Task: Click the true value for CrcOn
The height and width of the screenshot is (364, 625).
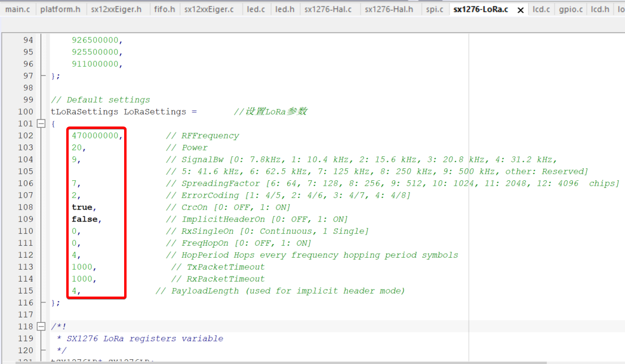Action: [x=82, y=207]
